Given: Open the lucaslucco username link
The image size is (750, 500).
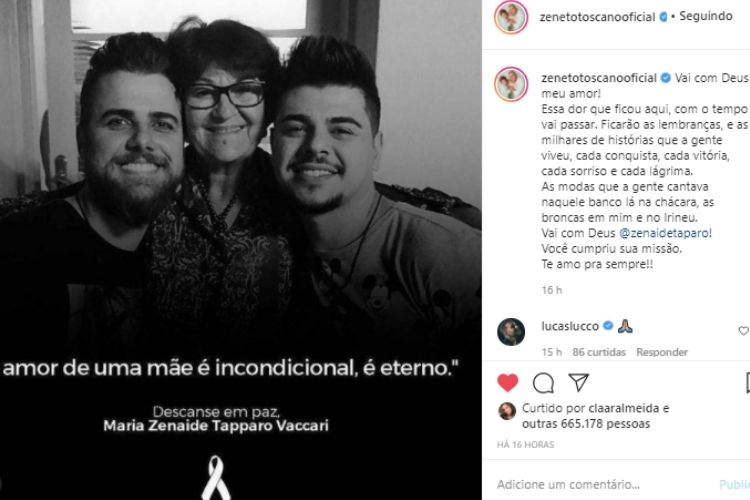Looking at the screenshot, I should [570, 326].
